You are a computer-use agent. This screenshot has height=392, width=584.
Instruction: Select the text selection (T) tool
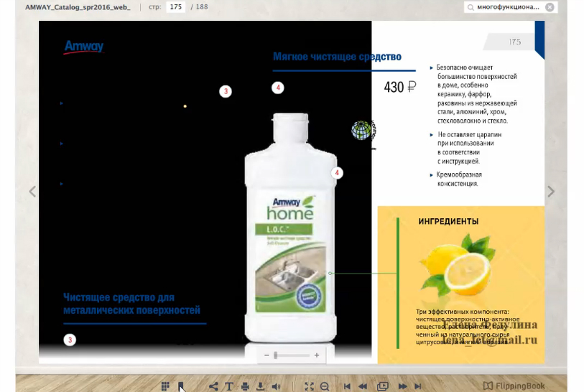pyautogui.click(x=229, y=386)
